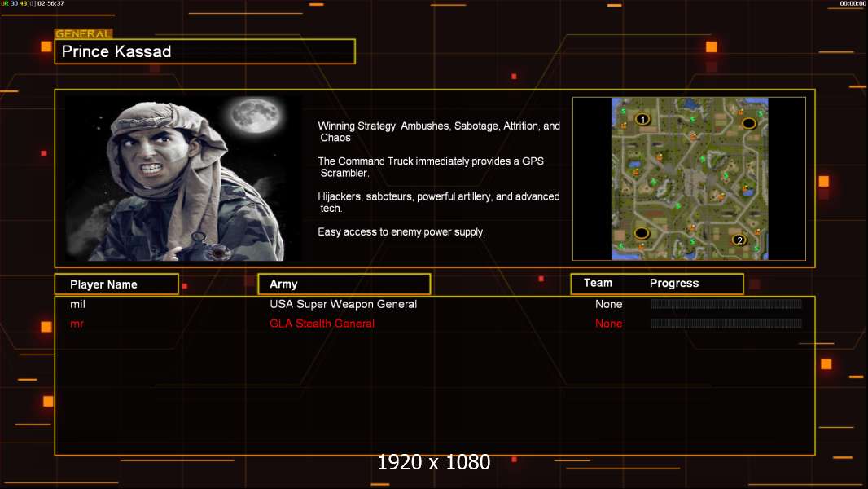
Task: Click the Team column header
Action: 598,283
